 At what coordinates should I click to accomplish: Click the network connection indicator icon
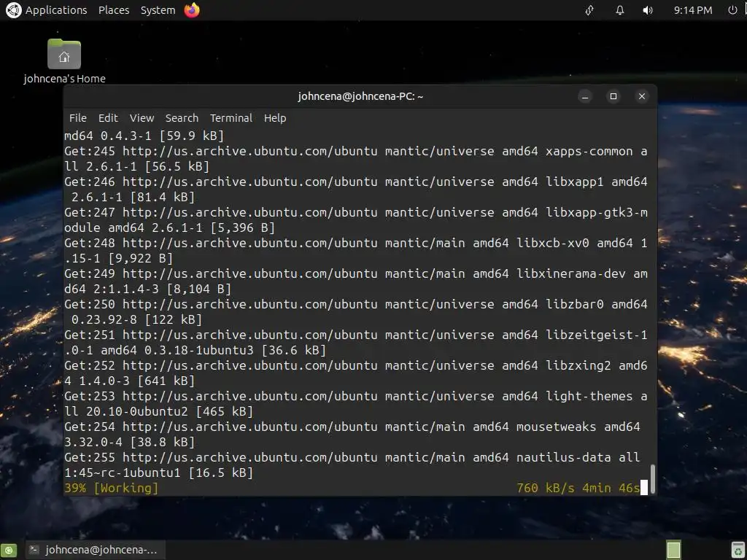point(589,10)
